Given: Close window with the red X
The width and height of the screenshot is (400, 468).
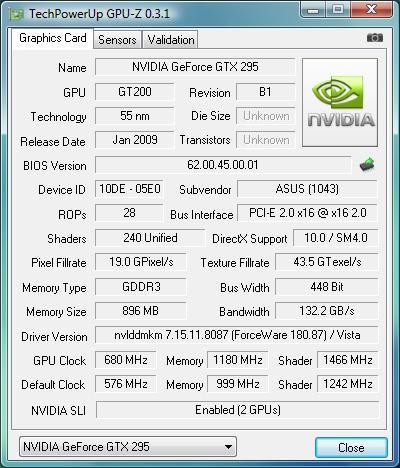Looking at the screenshot, I should pos(371,10).
